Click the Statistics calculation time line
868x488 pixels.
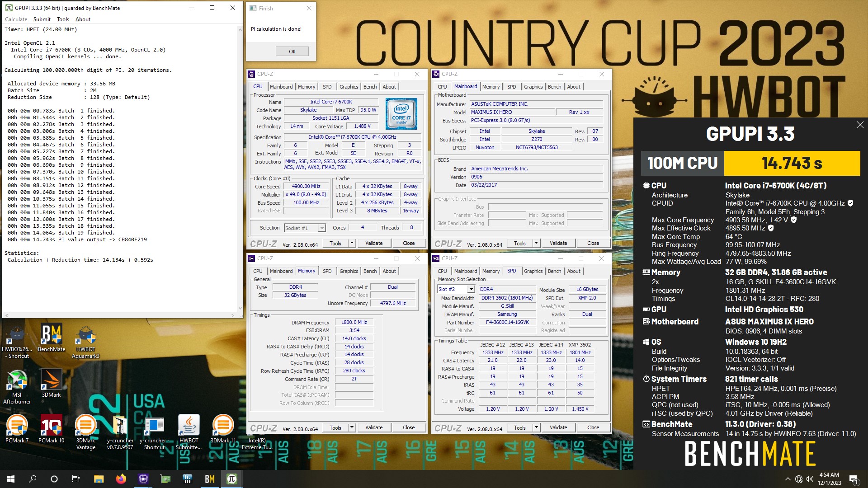tap(80, 260)
